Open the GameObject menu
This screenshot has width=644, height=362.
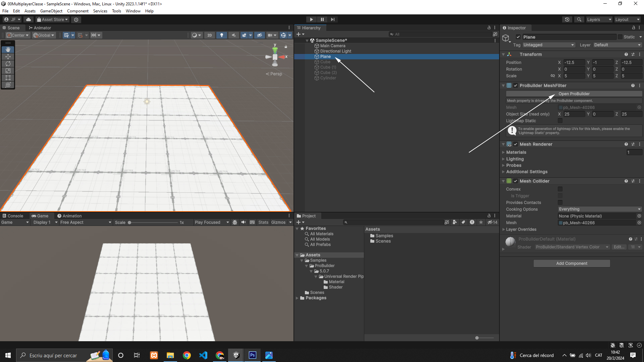[x=51, y=11]
